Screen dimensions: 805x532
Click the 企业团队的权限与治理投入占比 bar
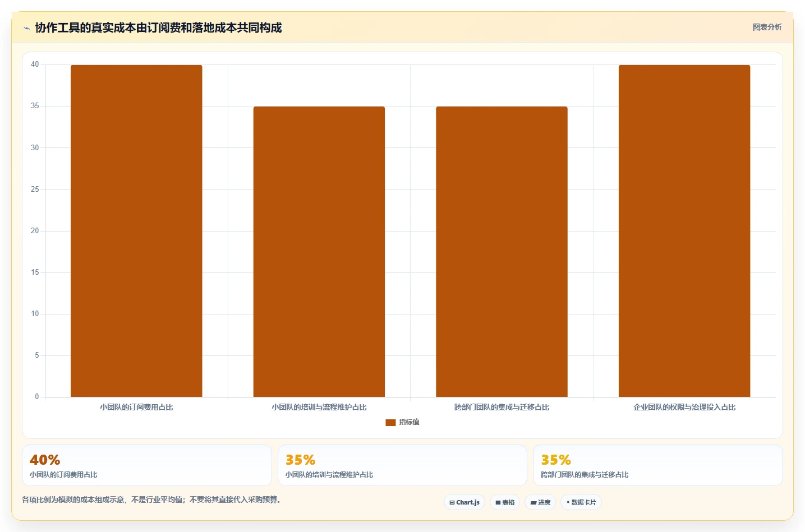[x=684, y=231]
